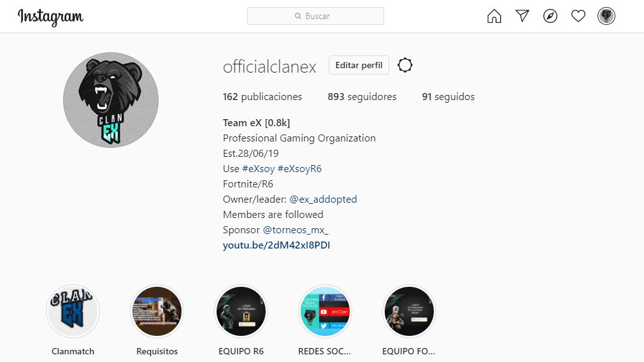Open the Clanmatch story highlight
Screen dimensions: 644x362
[x=73, y=311]
